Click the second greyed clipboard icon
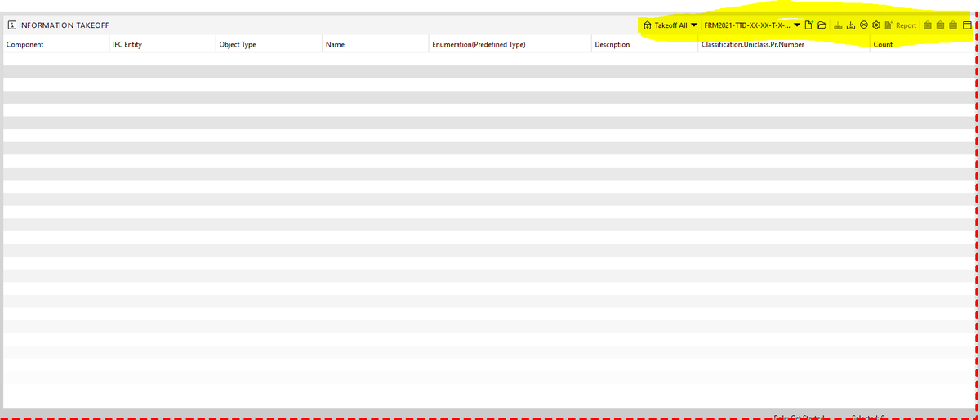The height and width of the screenshot is (420, 980). 940,25
